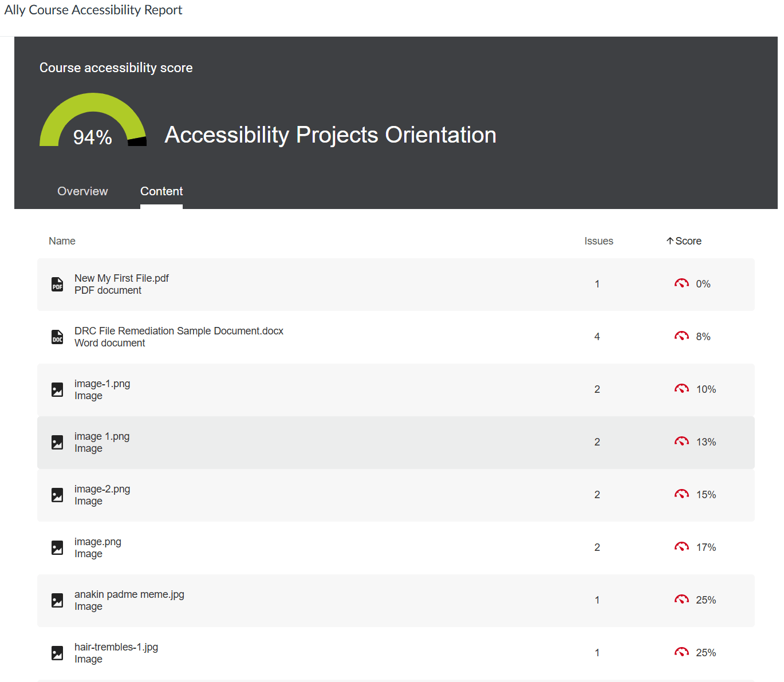Click the red gauge icon beside the 8% score
Viewport: 784px width, 682px height.
click(x=681, y=336)
